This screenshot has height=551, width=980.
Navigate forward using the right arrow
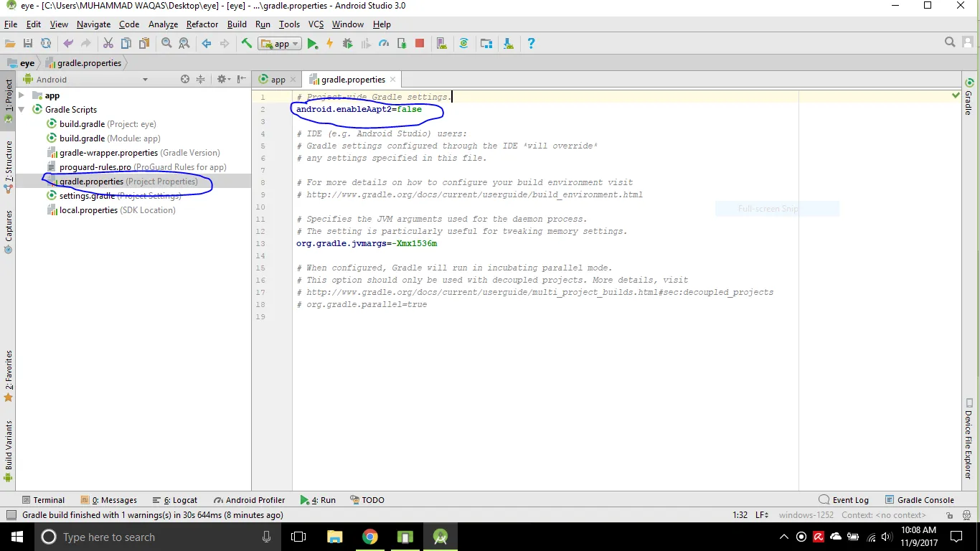click(225, 44)
